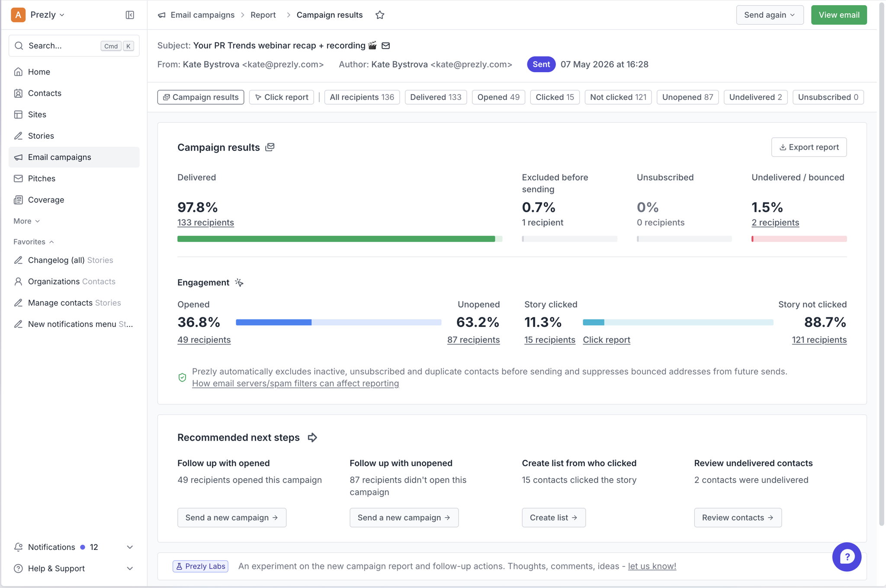The width and height of the screenshot is (886, 588).
Task: Click the Engagement sparkle cursor icon
Action: point(239,282)
